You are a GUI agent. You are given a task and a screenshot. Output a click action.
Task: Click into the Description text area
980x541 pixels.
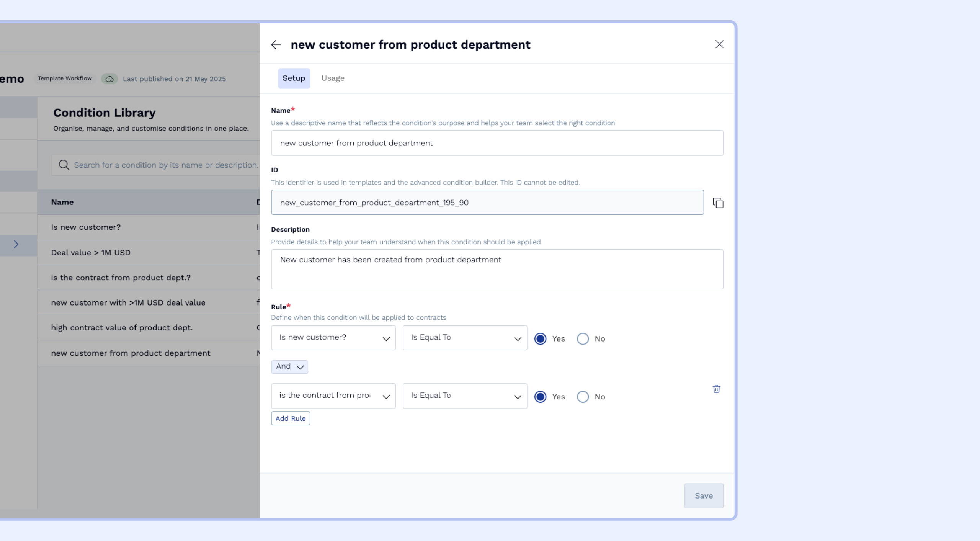click(497, 269)
